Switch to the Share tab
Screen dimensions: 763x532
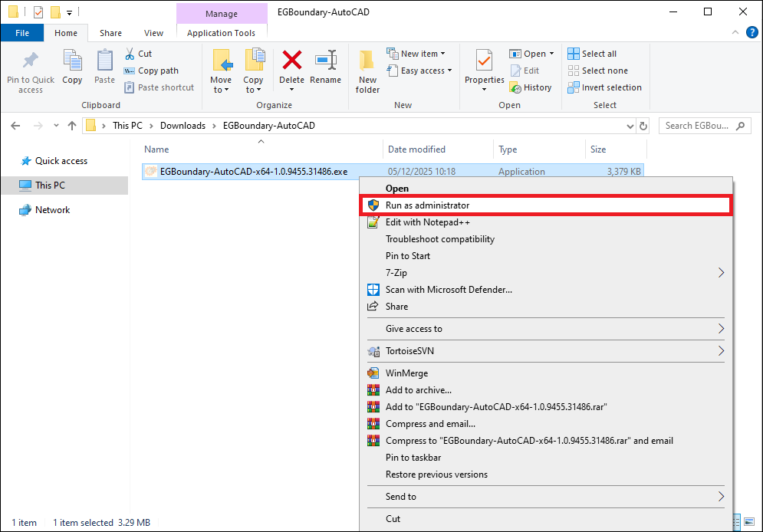pyautogui.click(x=110, y=33)
